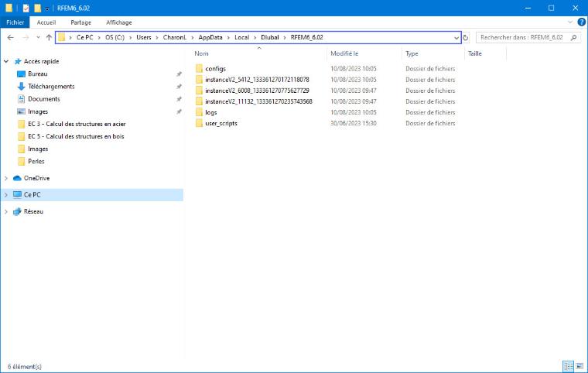The image size is (588, 373).
Task: Open pinned Images in navigation pane
Action: point(38,111)
